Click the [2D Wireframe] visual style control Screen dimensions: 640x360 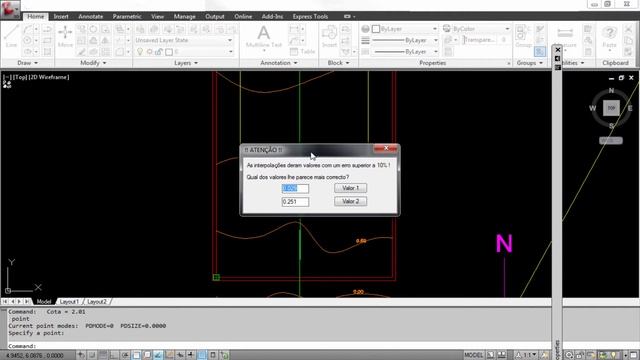point(49,77)
